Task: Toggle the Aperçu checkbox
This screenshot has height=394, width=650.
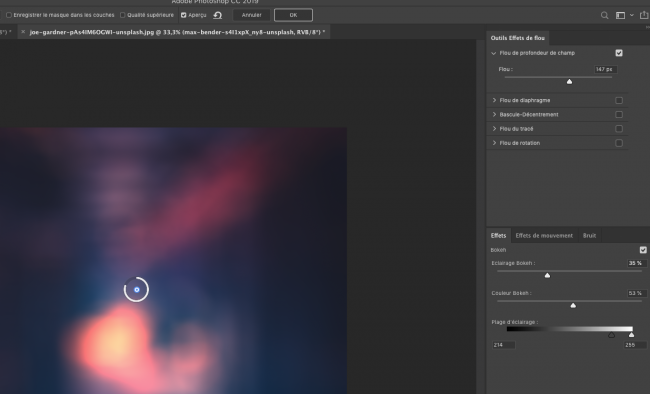Action: click(x=183, y=15)
